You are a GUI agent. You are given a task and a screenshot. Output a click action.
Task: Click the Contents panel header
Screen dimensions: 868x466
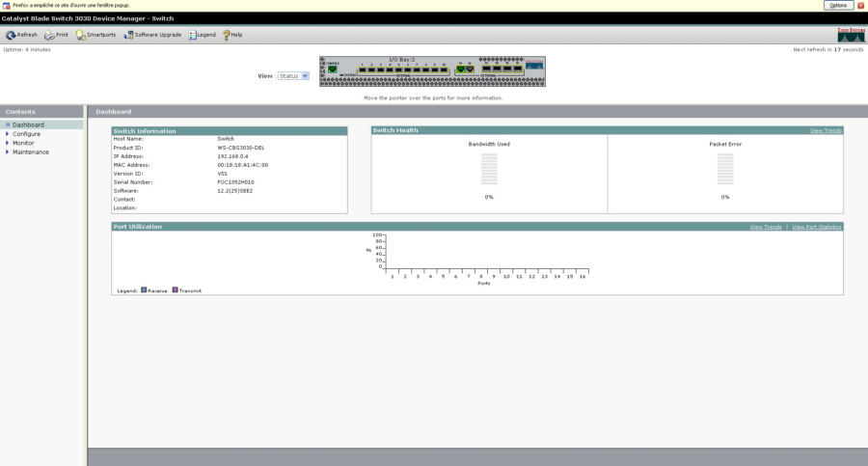[42, 112]
